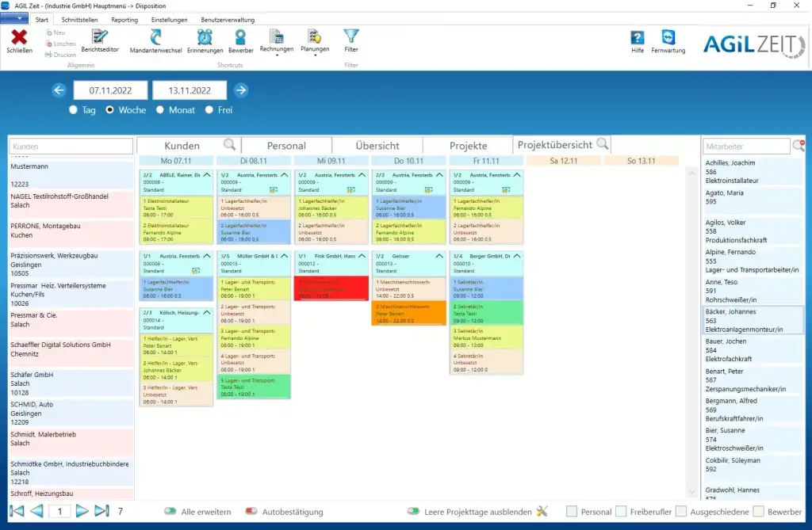Image resolution: width=812 pixels, height=530 pixels.
Task: Switch to the Schnittstellen ribbon tab
Action: 80,20
